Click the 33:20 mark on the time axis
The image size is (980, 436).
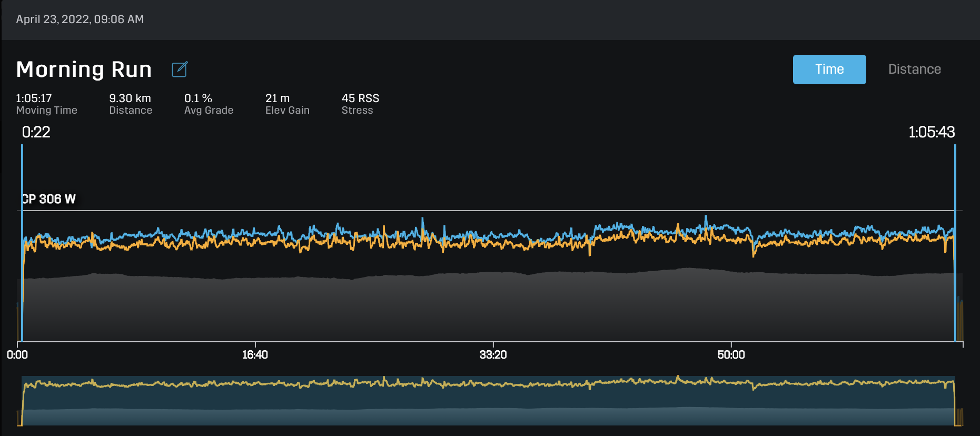coord(493,354)
